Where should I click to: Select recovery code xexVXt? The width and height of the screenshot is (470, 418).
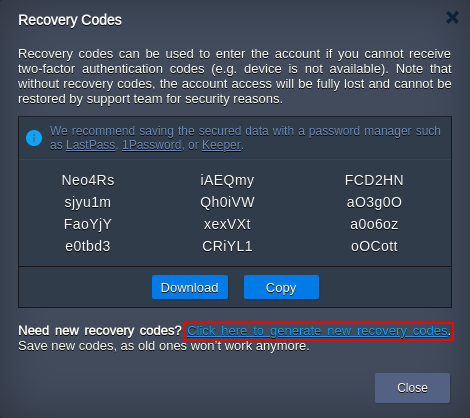click(227, 224)
